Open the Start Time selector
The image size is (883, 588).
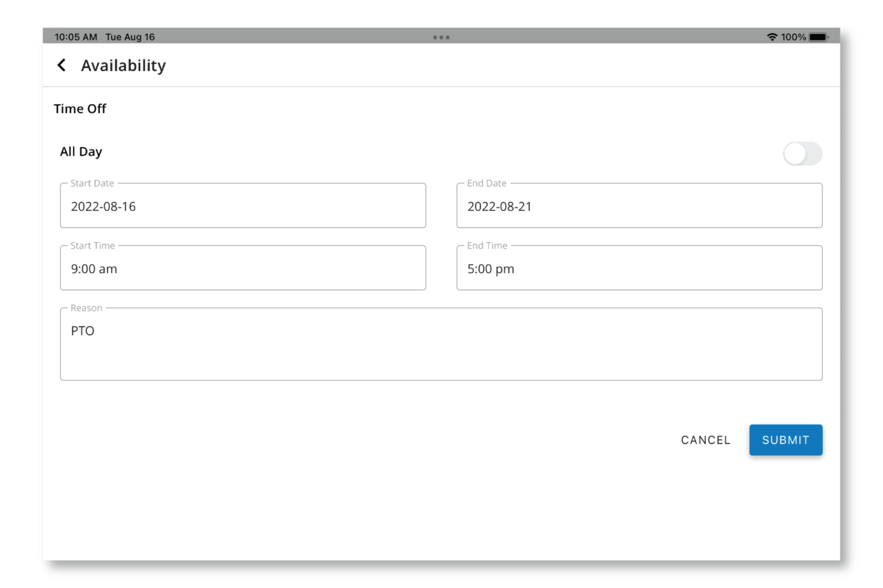243,267
